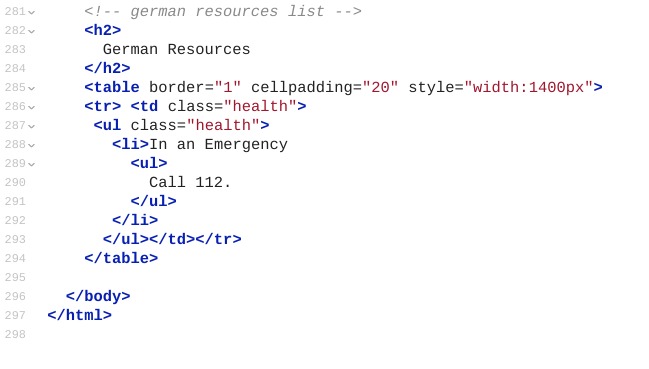Click the closing </table> tag
This screenshot has height=369, width=649.
121,259
